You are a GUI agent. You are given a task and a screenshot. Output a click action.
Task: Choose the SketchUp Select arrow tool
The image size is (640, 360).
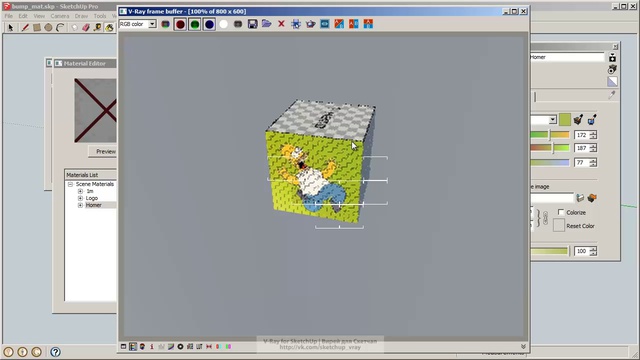11,27
